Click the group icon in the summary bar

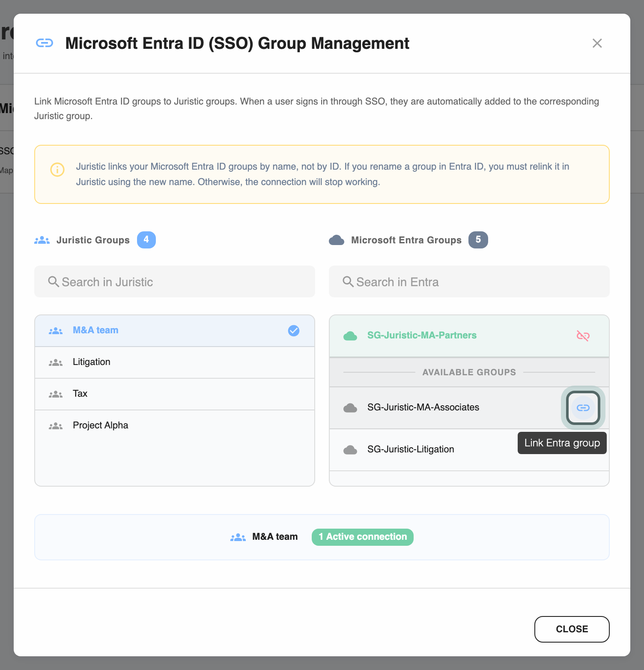point(238,537)
